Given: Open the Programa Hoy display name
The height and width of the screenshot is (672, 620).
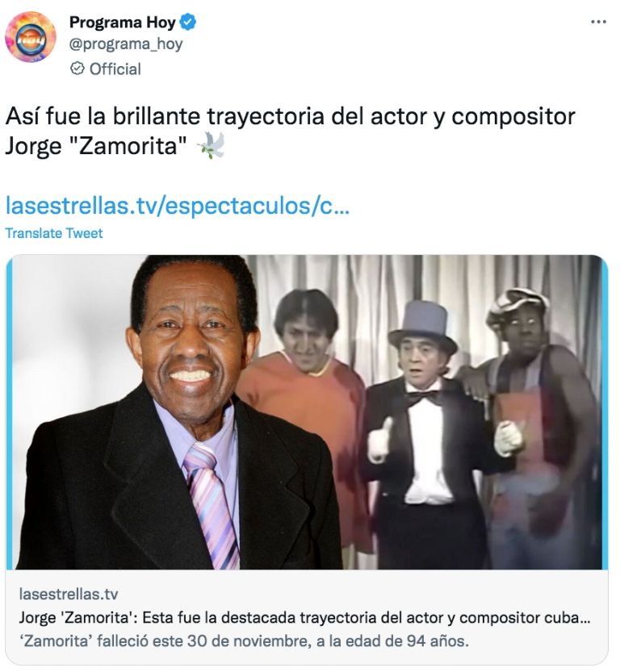Looking at the screenshot, I should (123, 23).
